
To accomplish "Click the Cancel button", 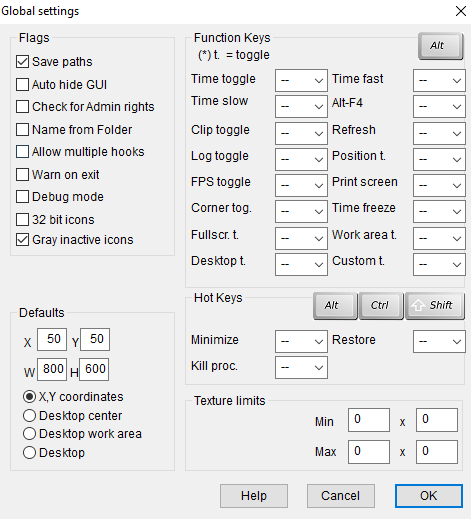I will coord(341,496).
